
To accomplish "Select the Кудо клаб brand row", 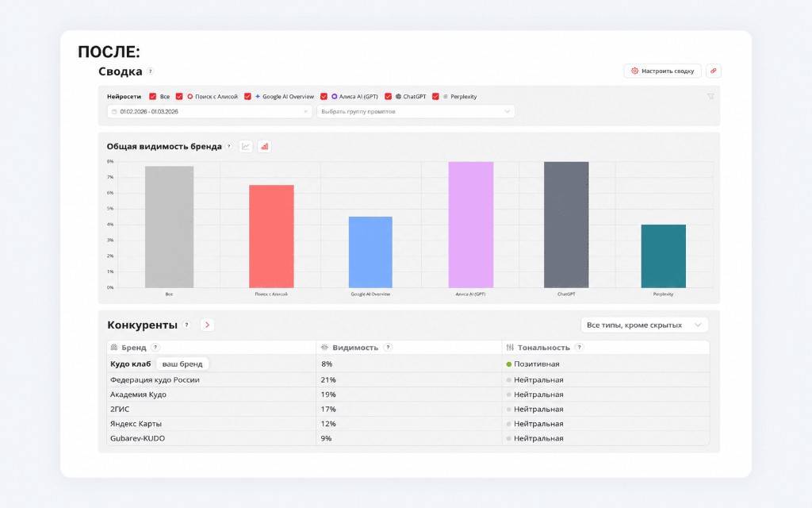I will [408, 364].
